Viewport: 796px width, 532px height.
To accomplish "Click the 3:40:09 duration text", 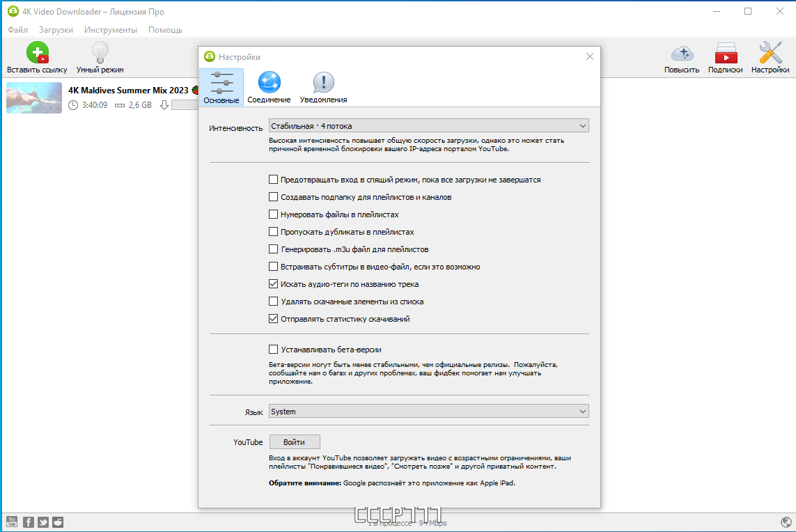I will point(95,105).
